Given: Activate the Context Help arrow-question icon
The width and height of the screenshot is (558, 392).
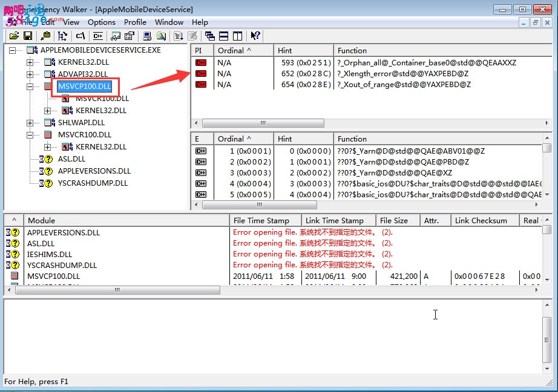Looking at the screenshot, I should [x=255, y=36].
